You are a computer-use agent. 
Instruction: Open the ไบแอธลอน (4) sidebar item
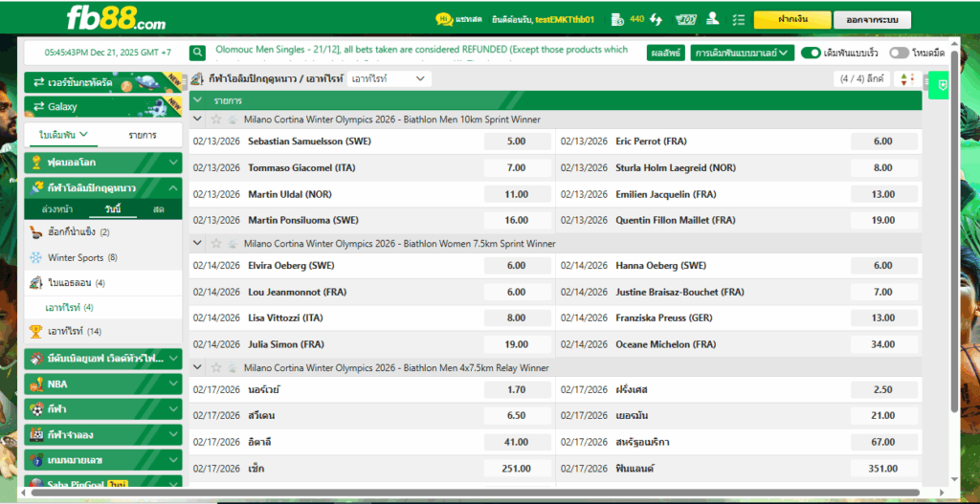(x=103, y=283)
